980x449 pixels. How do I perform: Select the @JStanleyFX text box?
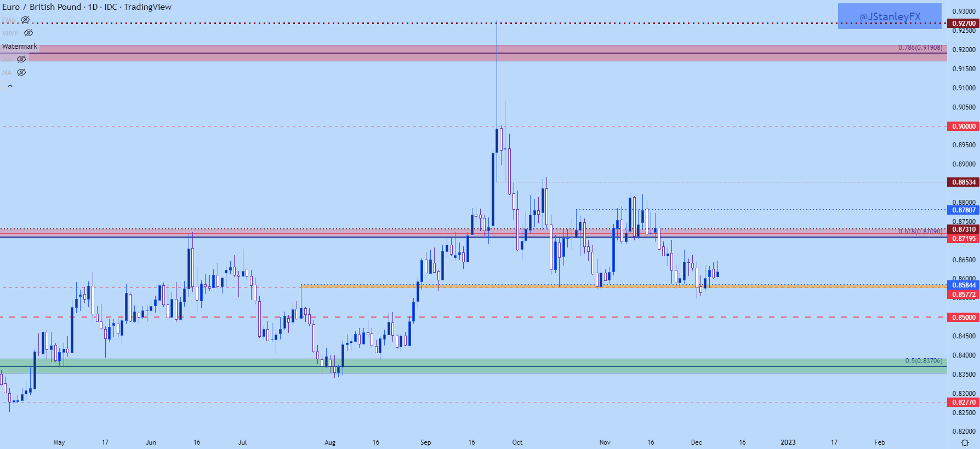click(890, 16)
